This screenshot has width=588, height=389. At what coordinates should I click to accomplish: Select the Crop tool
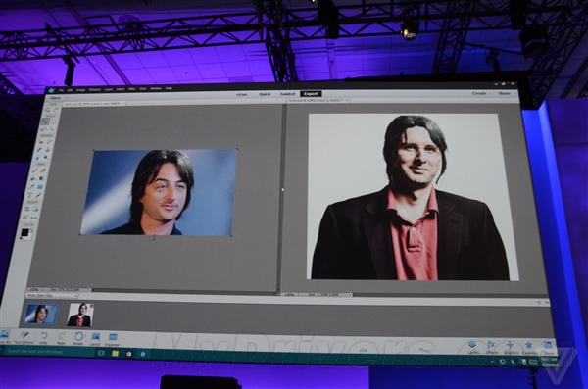pyautogui.click(x=27, y=209)
